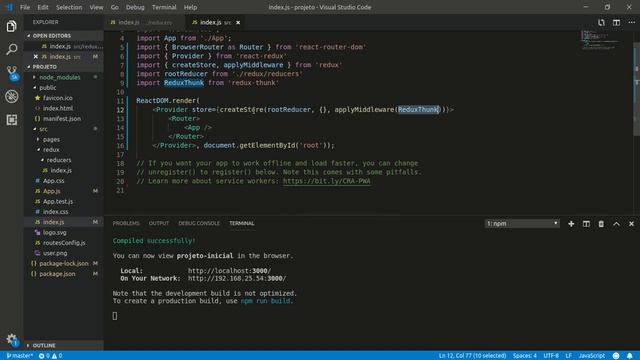Image resolution: width=640 pixels, height=360 pixels.
Task: Open the Manage gear icon
Action: [x=11, y=339]
